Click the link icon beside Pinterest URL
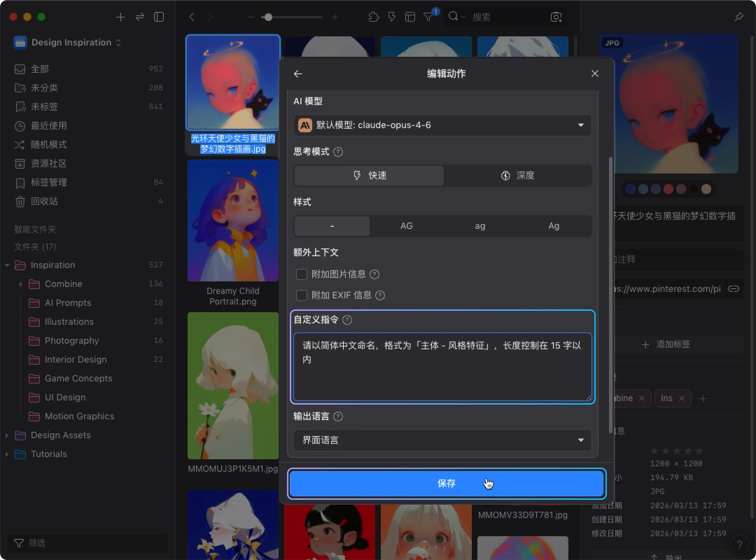This screenshot has width=756, height=560. pyautogui.click(x=733, y=289)
